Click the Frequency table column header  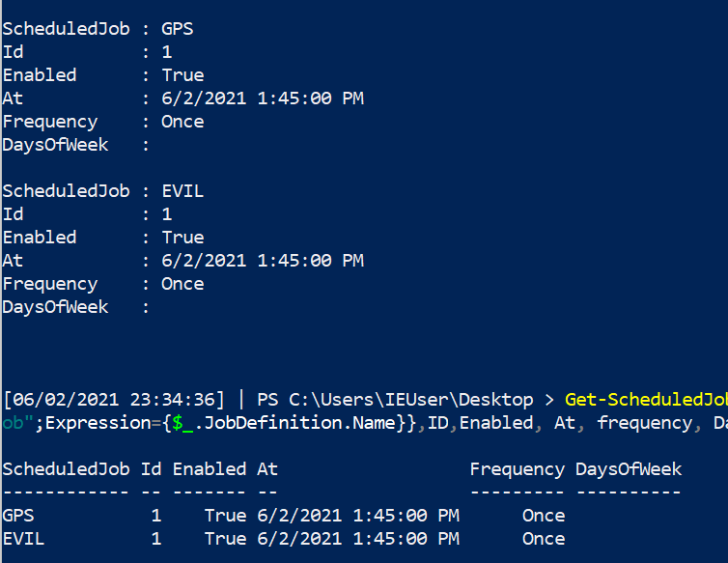pyautogui.click(x=518, y=469)
